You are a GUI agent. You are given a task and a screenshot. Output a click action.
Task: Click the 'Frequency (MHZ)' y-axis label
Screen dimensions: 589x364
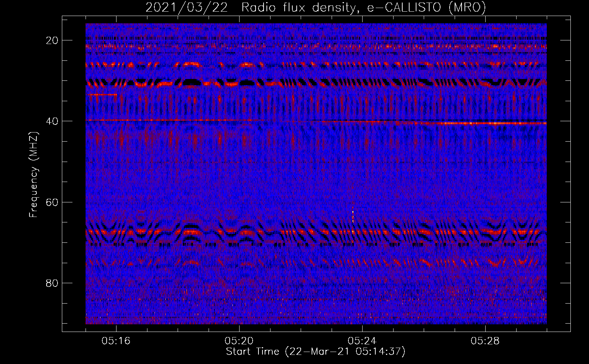click(33, 175)
